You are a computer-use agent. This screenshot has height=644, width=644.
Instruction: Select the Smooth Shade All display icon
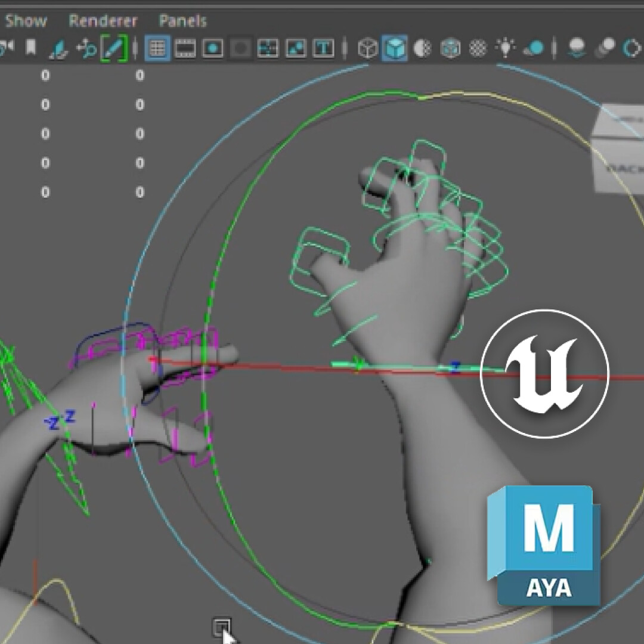pos(395,49)
